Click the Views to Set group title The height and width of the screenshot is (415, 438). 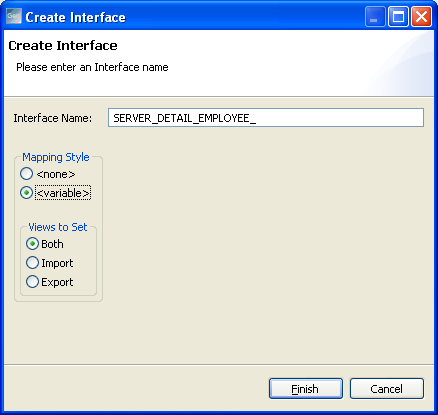click(x=58, y=227)
